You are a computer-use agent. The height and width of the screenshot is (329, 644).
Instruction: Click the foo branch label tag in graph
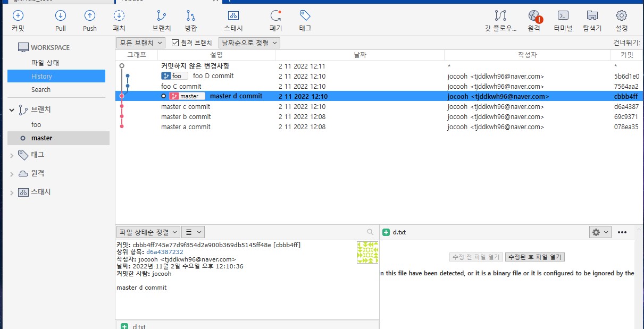(174, 76)
